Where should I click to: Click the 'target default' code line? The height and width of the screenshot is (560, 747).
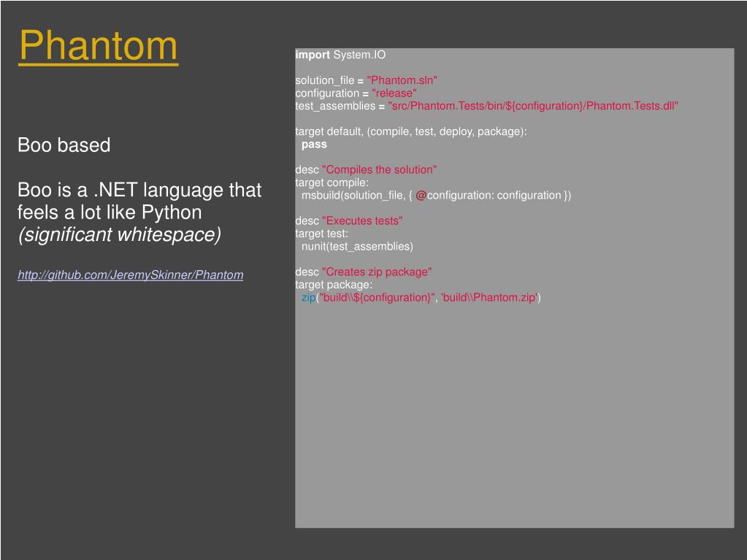[411, 131]
